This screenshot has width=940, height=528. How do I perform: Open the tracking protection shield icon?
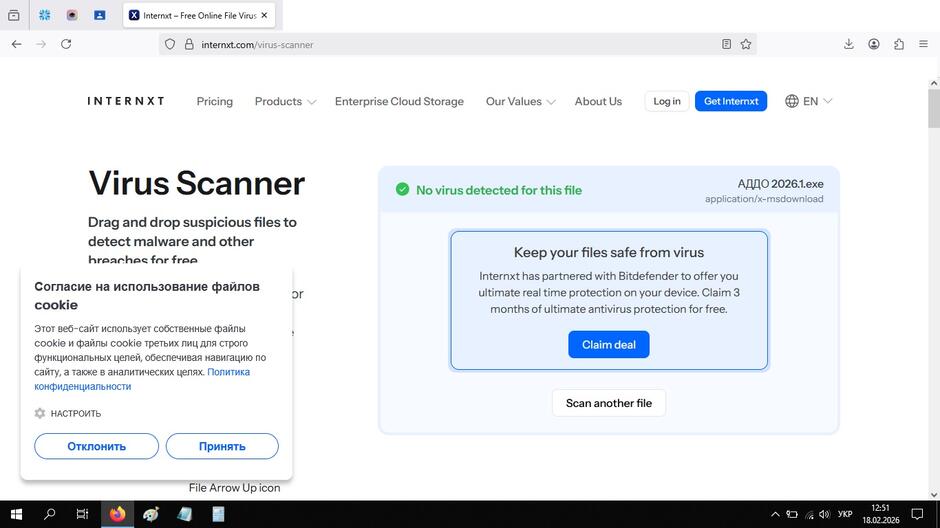pos(170,44)
